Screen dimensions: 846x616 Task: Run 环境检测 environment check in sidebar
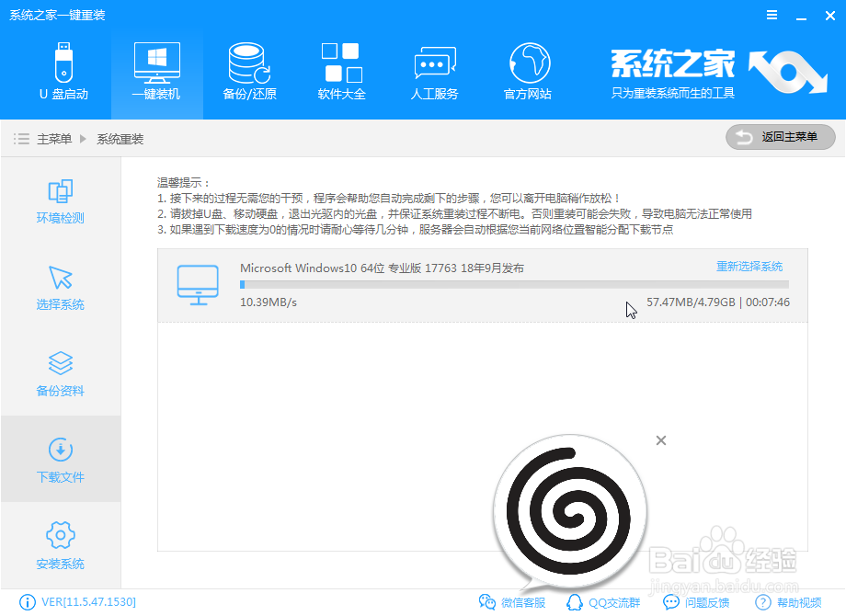59,202
